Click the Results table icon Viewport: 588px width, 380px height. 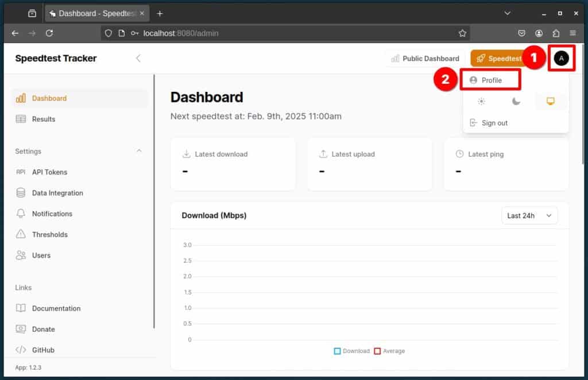click(21, 119)
